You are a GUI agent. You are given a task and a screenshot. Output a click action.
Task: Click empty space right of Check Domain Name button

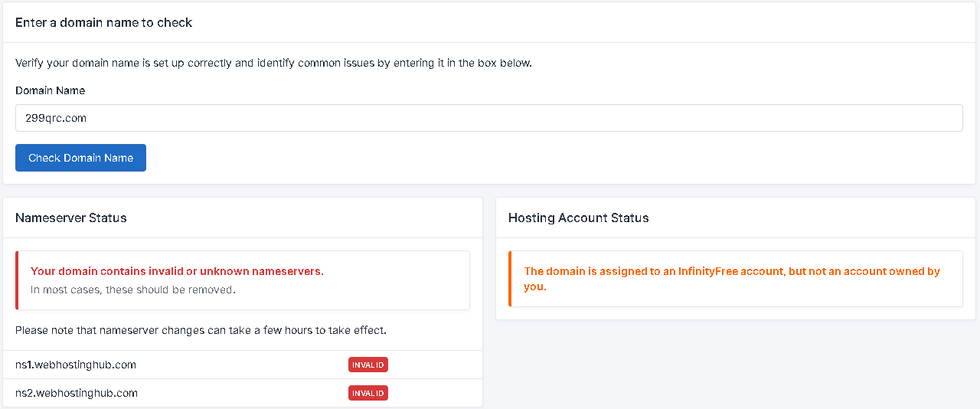coord(536,158)
